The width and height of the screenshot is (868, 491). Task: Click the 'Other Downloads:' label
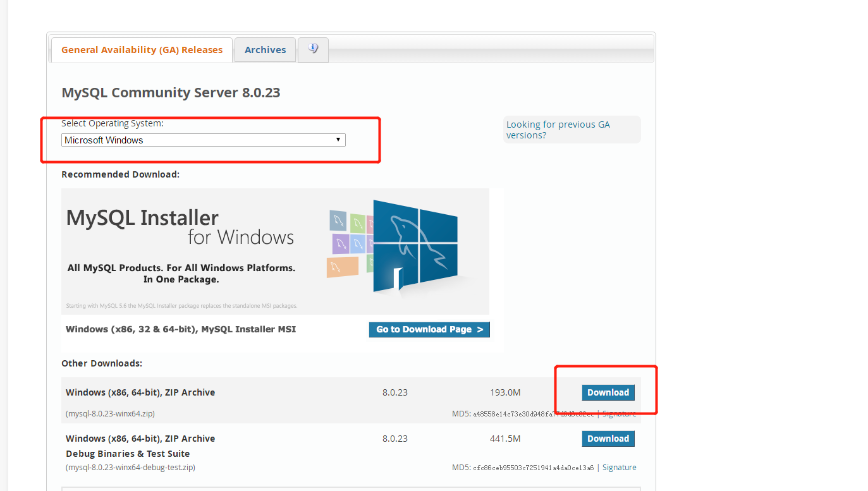(x=102, y=363)
